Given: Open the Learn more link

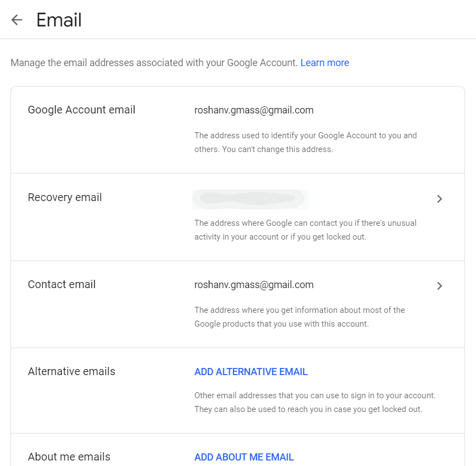Looking at the screenshot, I should click(x=324, y=63).
